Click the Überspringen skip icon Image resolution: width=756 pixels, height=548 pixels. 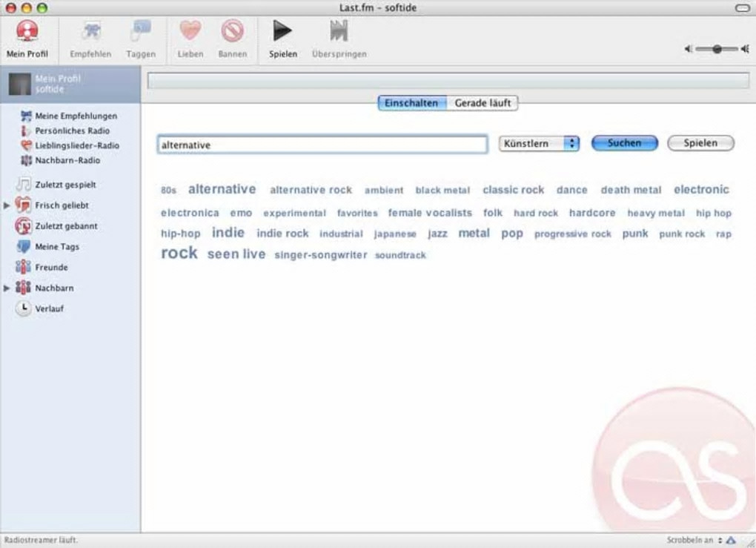tap(339, 31)
